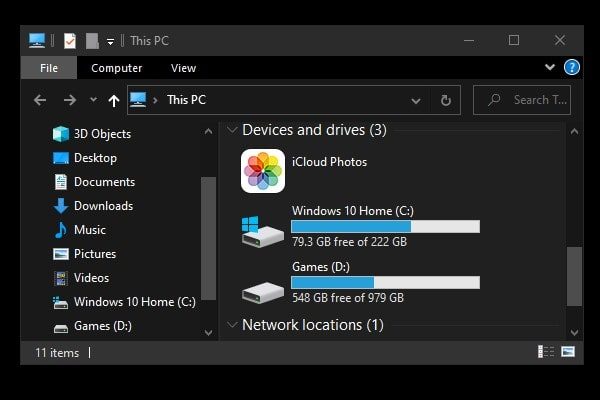Select 3D Objects in navigation pane
This screenshot has height=400, width=600.
click(92, 134)
